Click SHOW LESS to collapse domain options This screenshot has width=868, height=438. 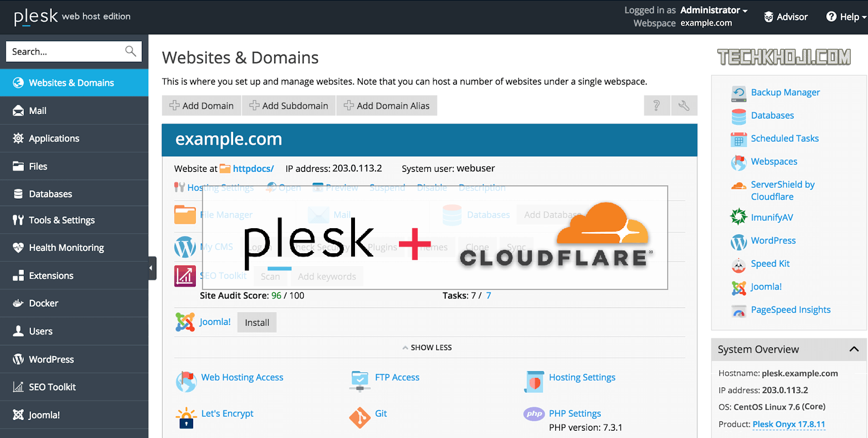click(427, 347)
